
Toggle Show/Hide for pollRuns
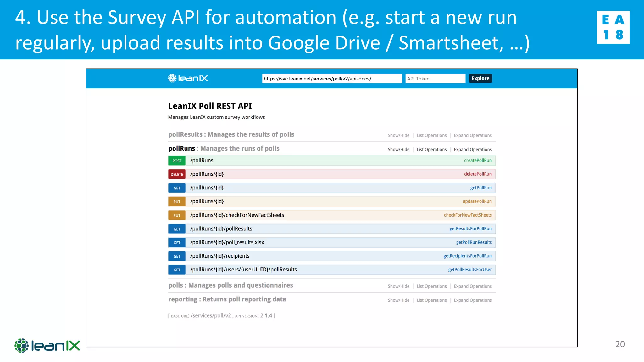click(398, 150)
